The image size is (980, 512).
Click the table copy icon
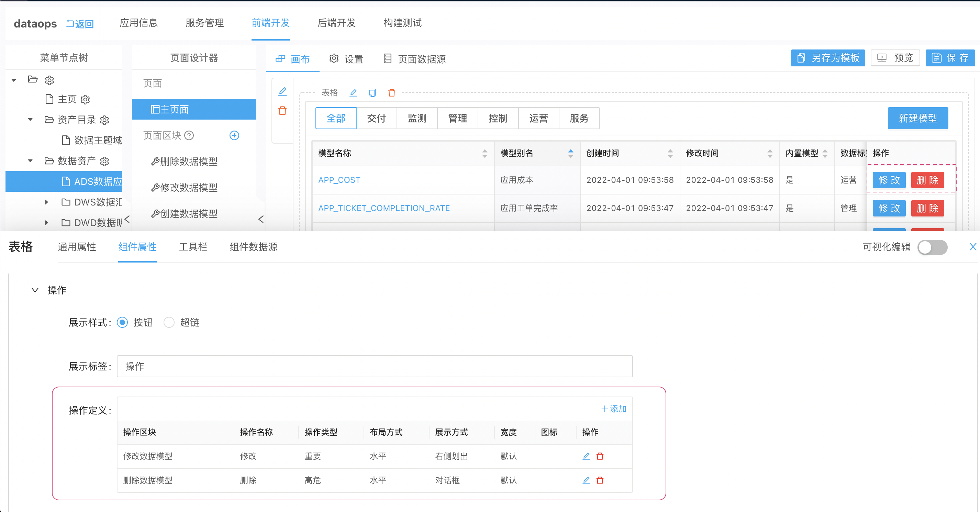(372, 92)
